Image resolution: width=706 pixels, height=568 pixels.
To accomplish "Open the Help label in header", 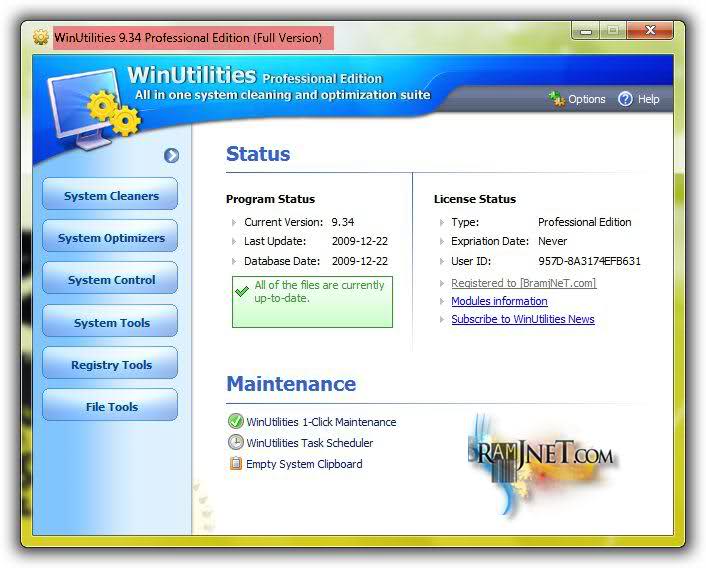I will tap(648, 99).
